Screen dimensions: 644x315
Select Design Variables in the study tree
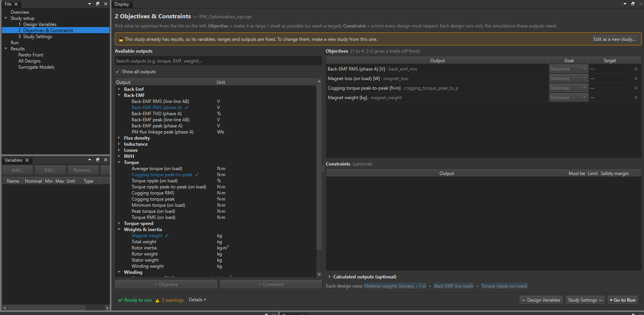tap(40, 24)
